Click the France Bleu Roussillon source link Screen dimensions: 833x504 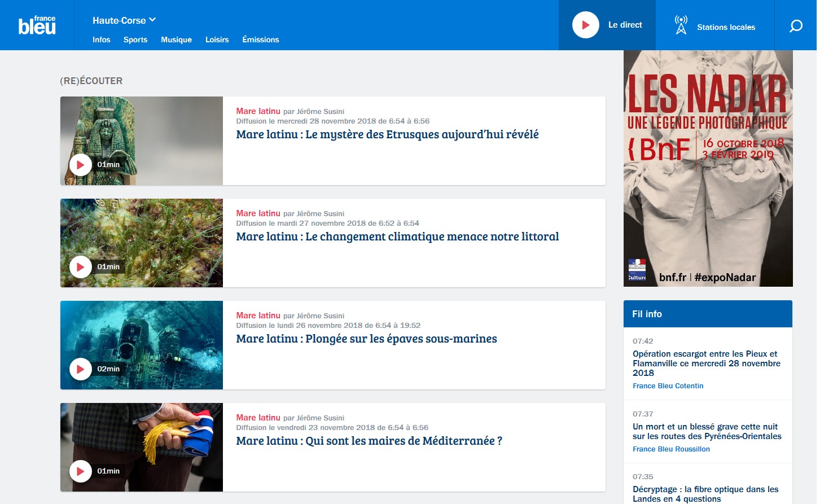point(671,449)
